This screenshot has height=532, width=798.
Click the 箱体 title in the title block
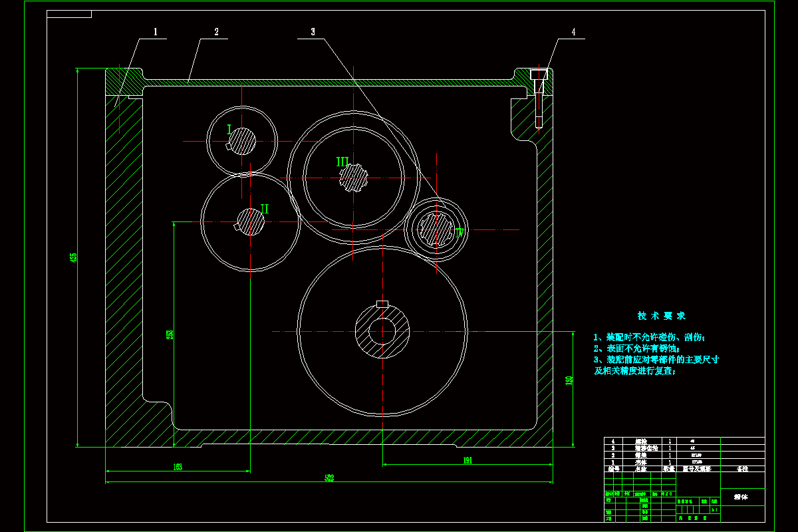click(740, 497)
